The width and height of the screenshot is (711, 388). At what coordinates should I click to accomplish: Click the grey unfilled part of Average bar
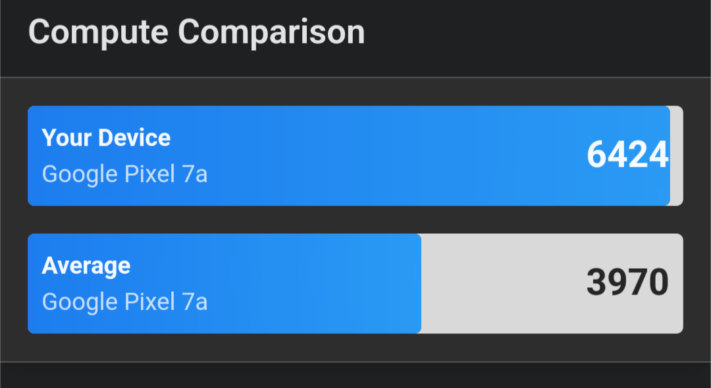click(552, 284)
